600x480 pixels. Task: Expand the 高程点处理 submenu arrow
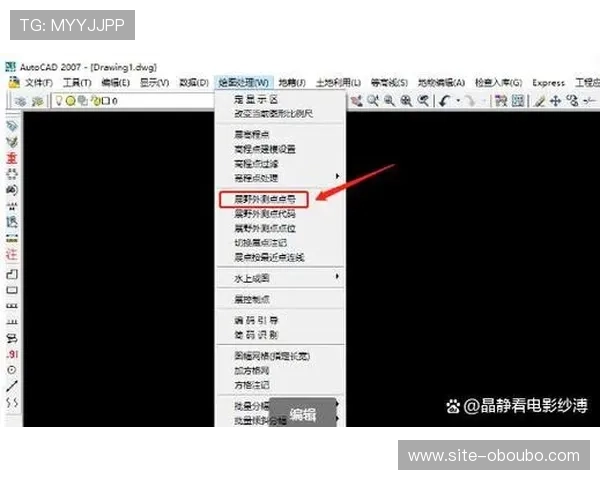coord(337,176)
